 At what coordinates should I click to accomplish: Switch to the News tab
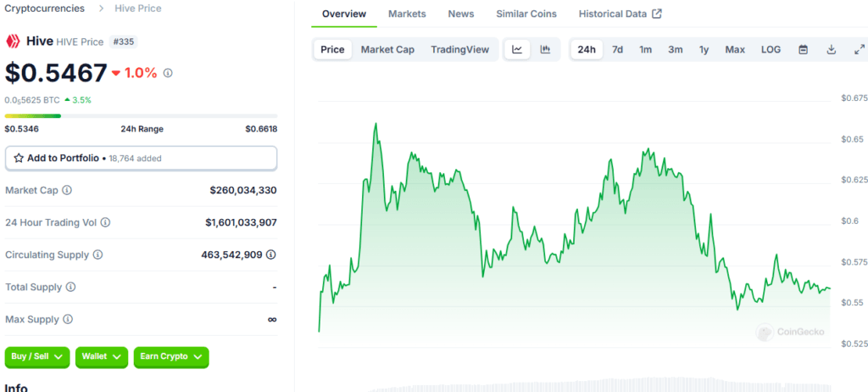pyautogui.click(x=461, y=14)
